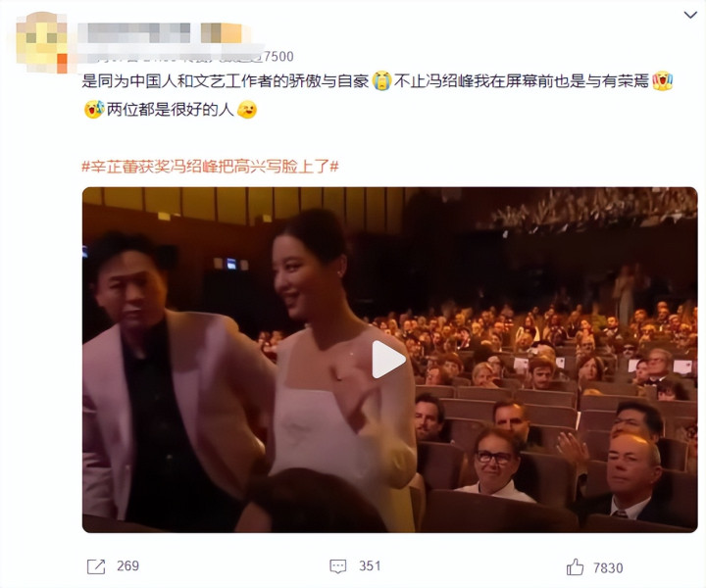The height and width of the screenshot is (588, 706).
Task: Click the emoji after 与有荣焉
Action: (x=662, y=81)
